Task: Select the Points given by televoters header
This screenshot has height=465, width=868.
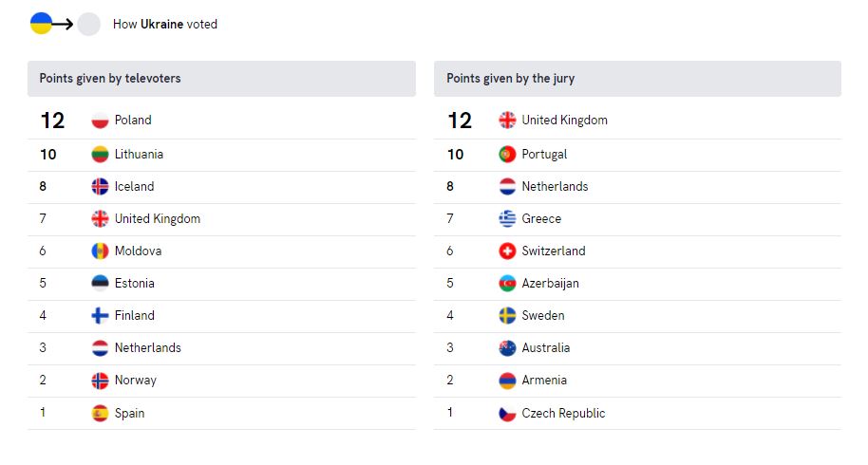Action: (221, 79)
